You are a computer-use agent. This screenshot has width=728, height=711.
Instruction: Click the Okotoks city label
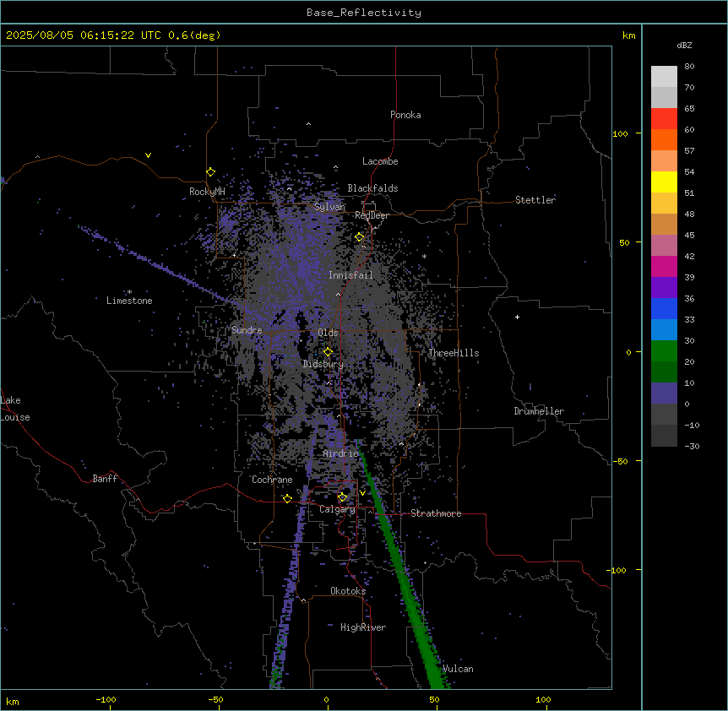coord(348,591)
